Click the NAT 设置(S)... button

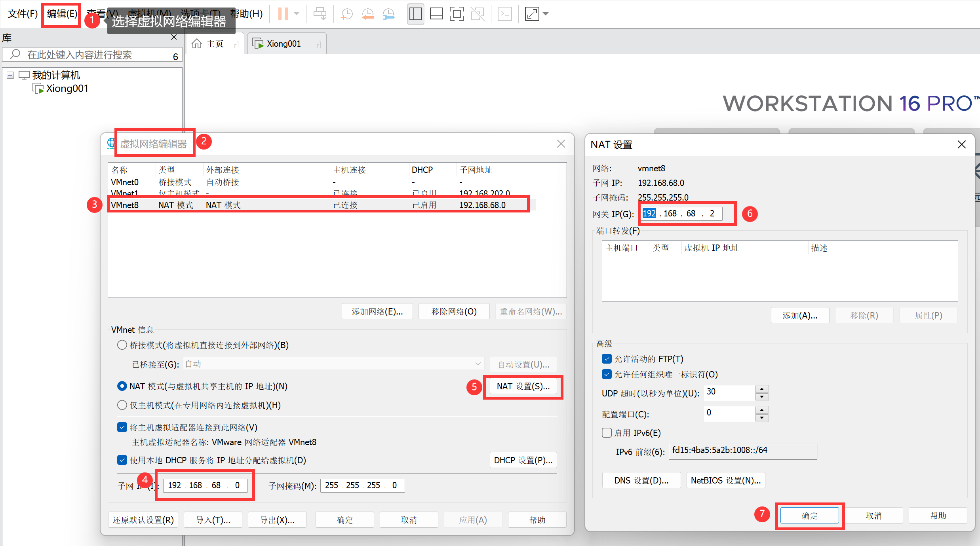523,387
